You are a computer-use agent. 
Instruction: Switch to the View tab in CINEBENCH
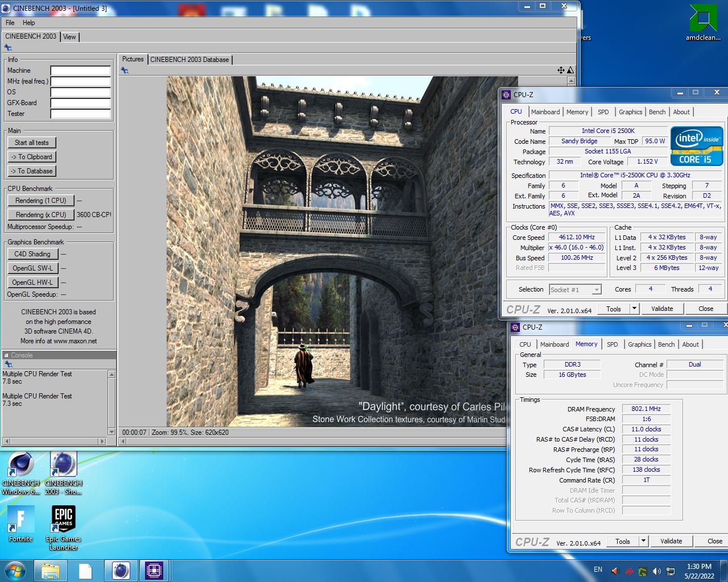click(69, 37)
